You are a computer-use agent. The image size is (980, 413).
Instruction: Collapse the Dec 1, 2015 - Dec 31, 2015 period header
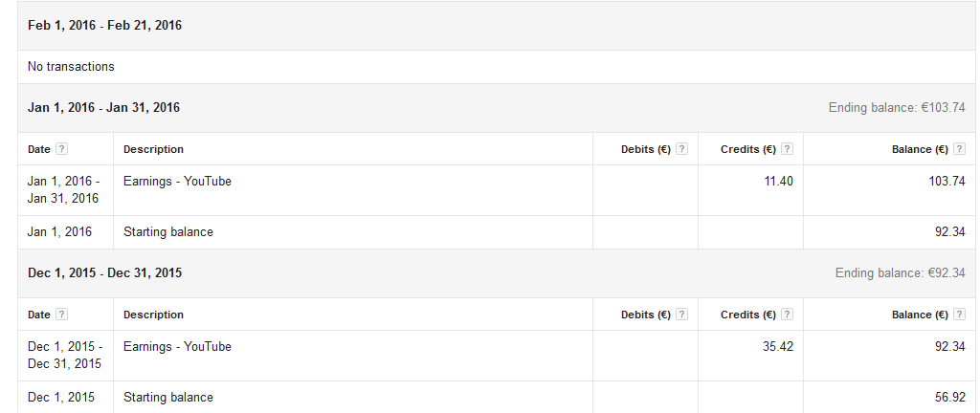coord(105,273)
